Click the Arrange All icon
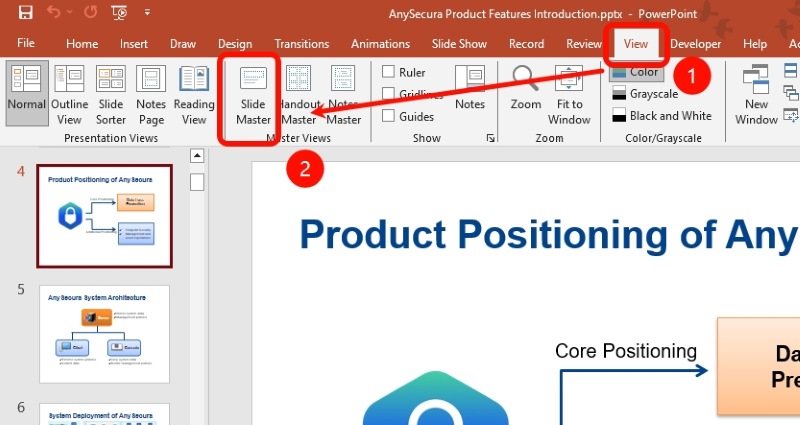800x425 pixels. (x=791, y=70)
